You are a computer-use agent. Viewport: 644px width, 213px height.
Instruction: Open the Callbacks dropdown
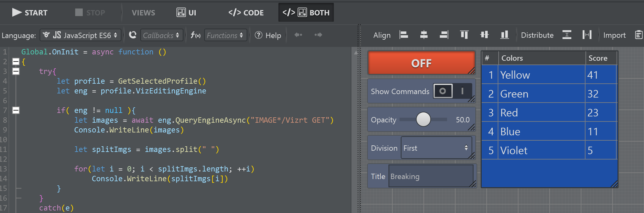click(161, 35)
